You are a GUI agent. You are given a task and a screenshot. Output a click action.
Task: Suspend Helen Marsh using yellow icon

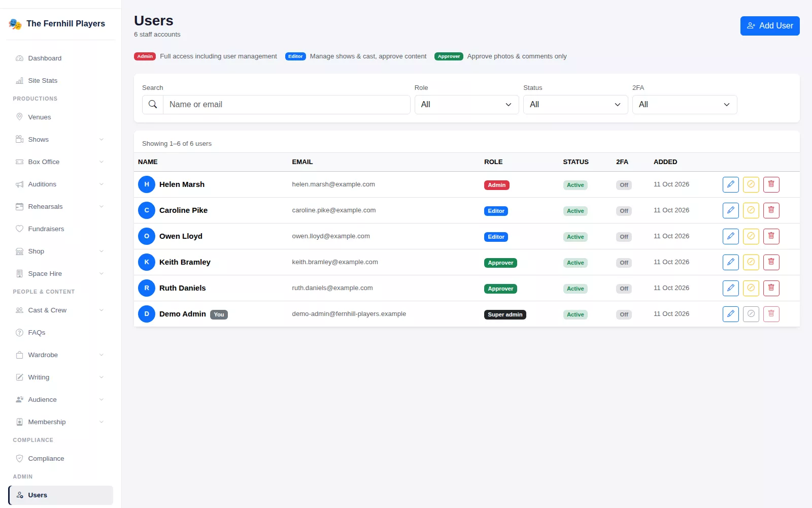click(751, 184)
